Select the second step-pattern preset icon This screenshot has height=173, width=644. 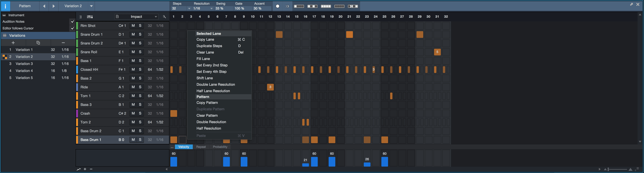click(312, 6)
